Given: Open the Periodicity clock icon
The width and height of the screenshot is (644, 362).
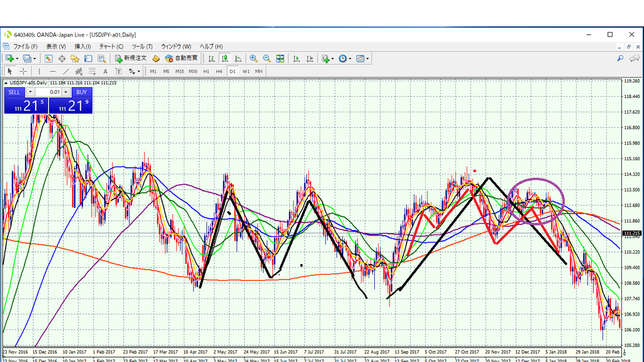Looking at the screenshot, I should [343, 58].
